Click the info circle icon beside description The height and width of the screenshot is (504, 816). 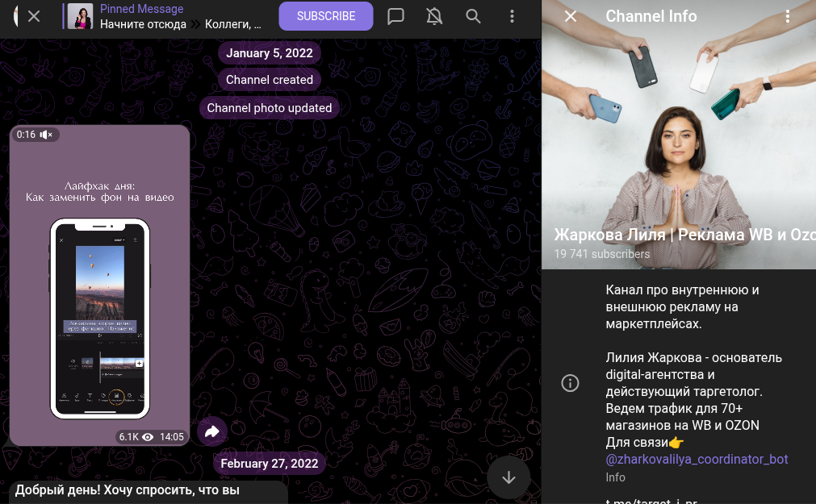(571, 383)
